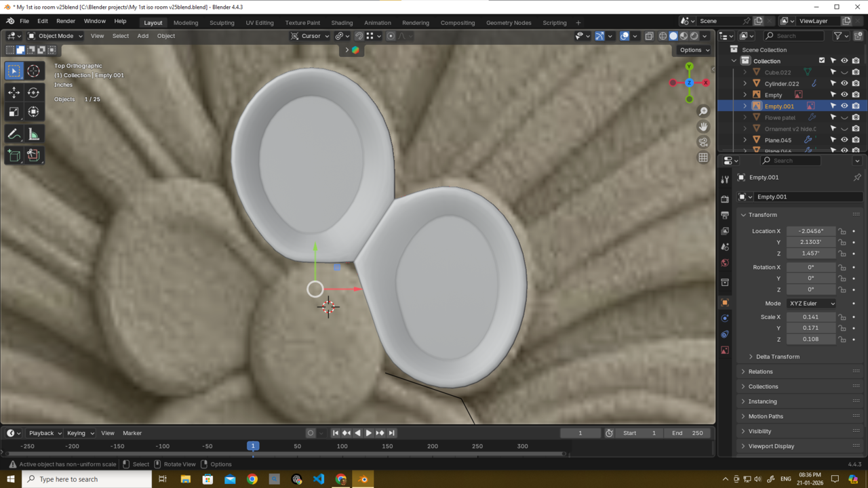Open the Object Mode dropdown
Screen dimensions: 868x488
click(55, 36)
